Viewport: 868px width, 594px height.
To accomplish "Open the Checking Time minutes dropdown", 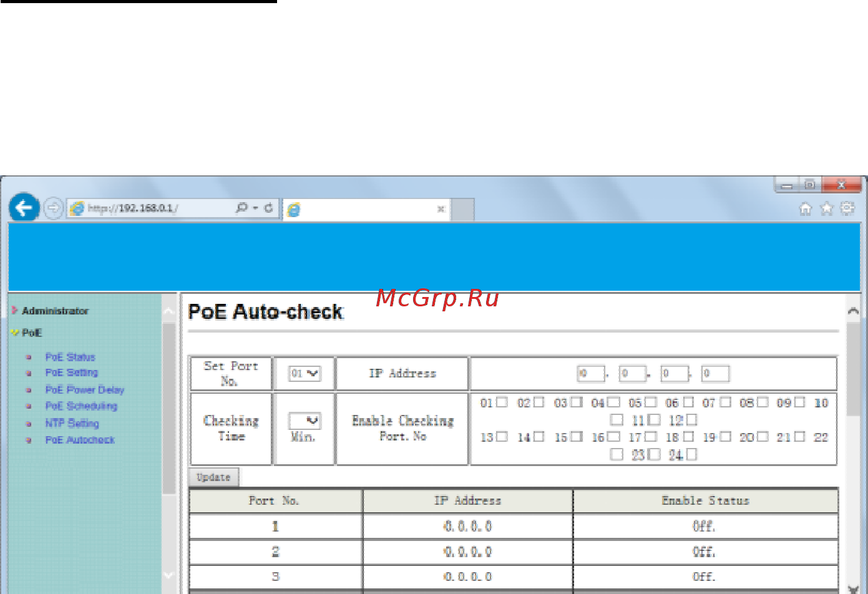I will pyautogui.click(x=305, y=421).
